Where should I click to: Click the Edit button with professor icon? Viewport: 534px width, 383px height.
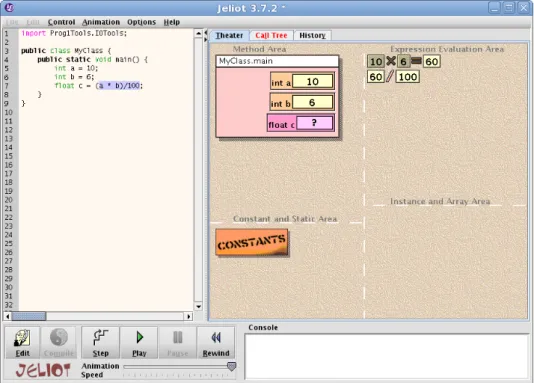point(22,342)
